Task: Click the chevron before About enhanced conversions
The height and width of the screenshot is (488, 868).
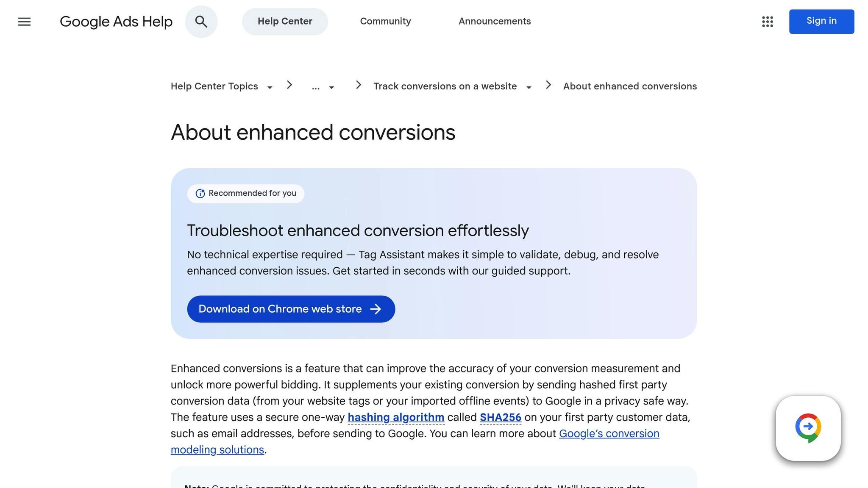Action: click(x=548, y=85)
